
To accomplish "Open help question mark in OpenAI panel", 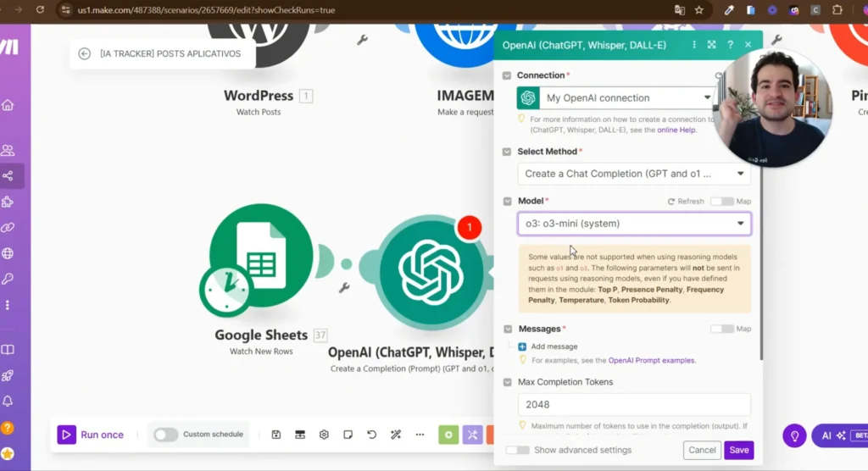I will (730, 45).
